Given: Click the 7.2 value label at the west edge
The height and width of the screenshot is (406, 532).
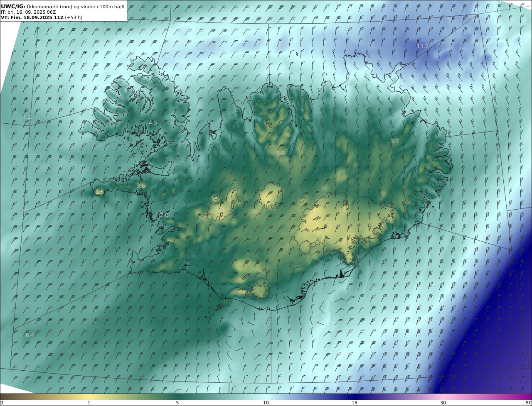Looking at the screenshot, I should pyautogui.click(x=27, y=117).
